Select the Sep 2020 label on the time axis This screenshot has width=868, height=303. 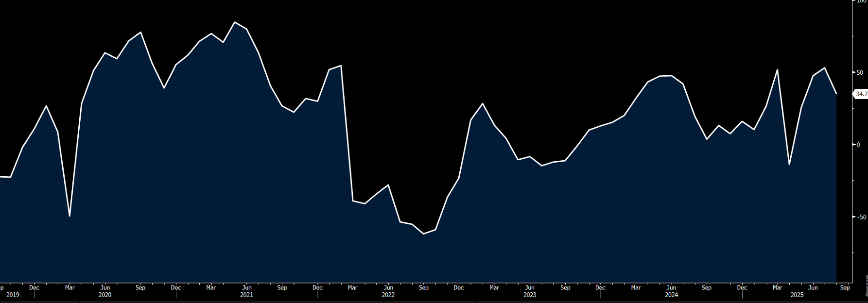pyautogui.click(x=140, y=287)
